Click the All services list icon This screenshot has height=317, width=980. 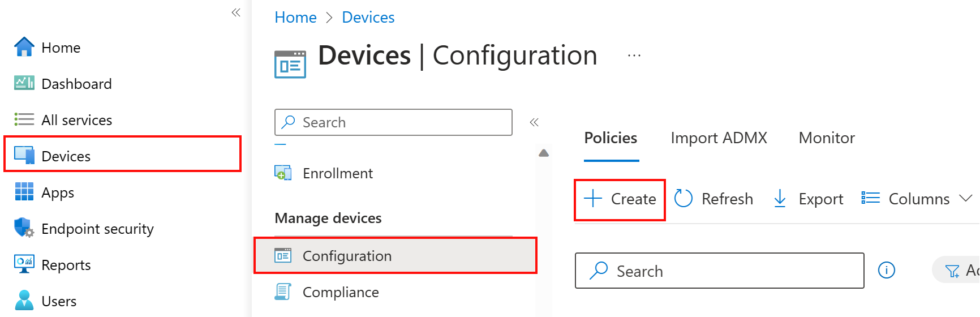tap(24, 119)
